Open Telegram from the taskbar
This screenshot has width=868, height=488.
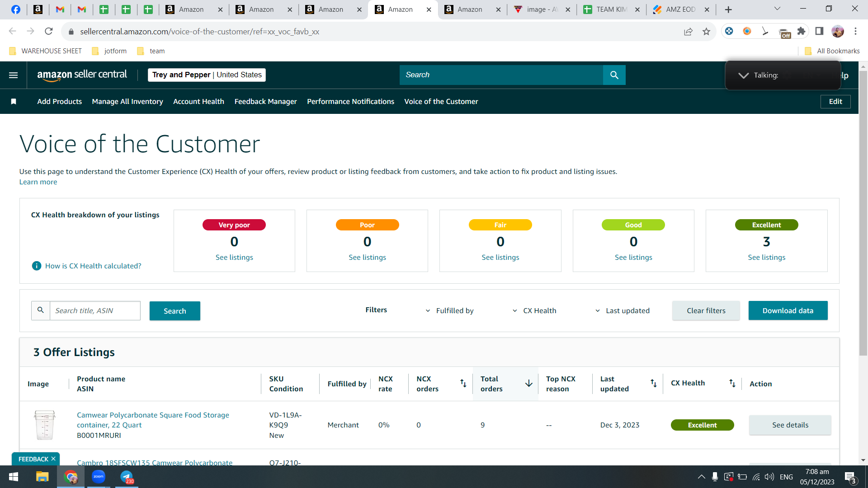point(127,477)
